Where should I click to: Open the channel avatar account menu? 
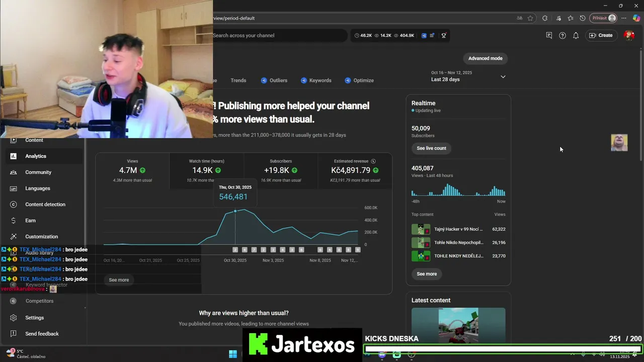629,35
